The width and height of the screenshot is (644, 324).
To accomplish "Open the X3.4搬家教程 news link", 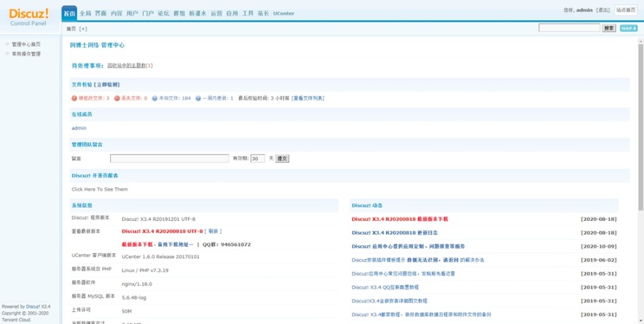I will point(421,315).
